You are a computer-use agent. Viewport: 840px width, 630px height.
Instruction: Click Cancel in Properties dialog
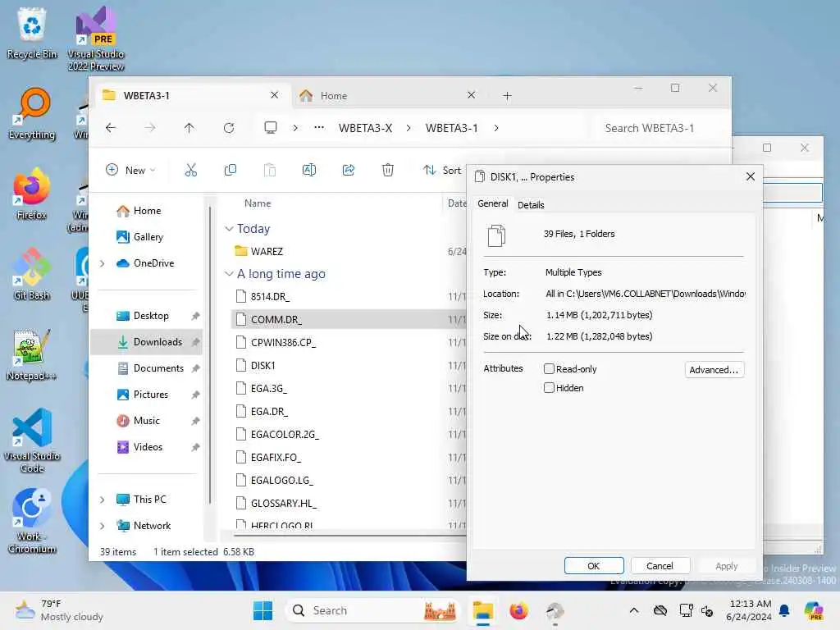pyautogui.click(x=660, y=566)
